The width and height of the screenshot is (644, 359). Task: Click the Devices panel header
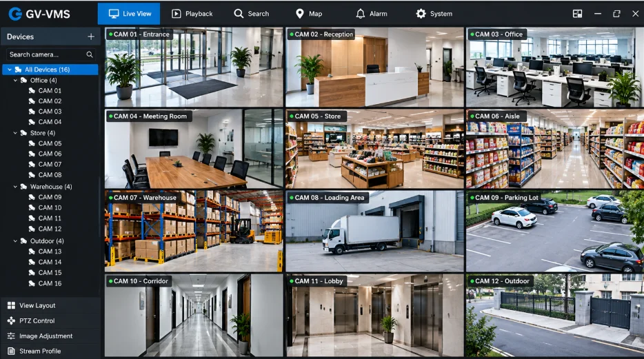50,37
